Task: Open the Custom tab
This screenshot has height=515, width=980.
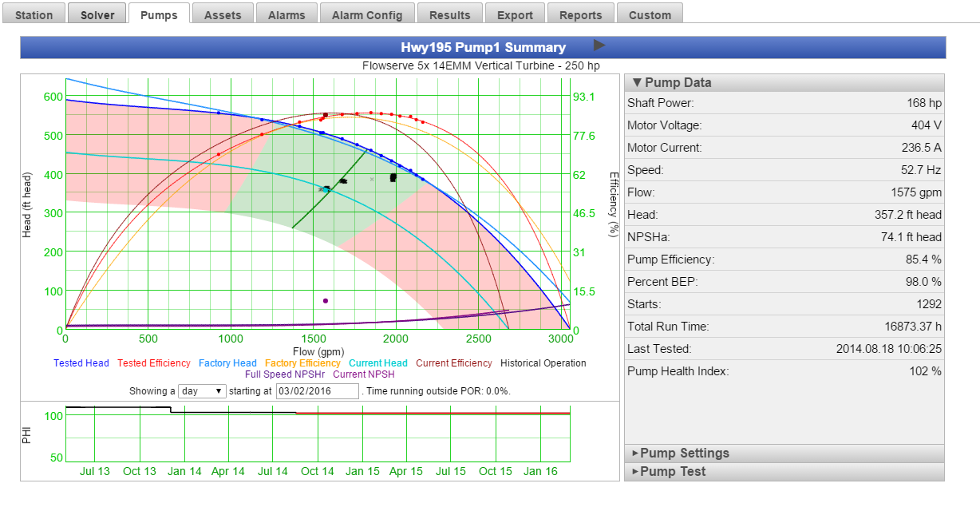Action: [x=650, y=14]
